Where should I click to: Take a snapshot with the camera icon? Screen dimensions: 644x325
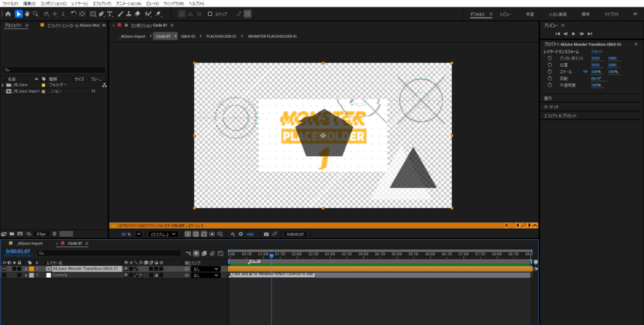coord(265,234)
